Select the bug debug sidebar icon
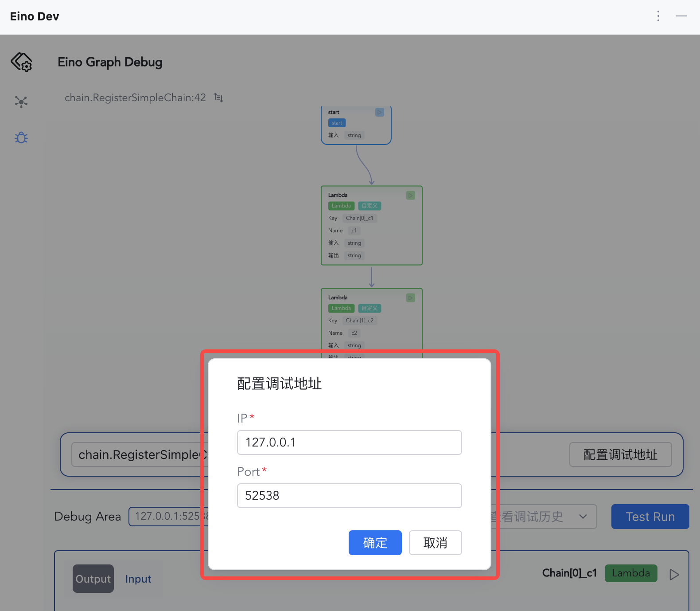Screen dimensions: 700x611 coord(21,138)
